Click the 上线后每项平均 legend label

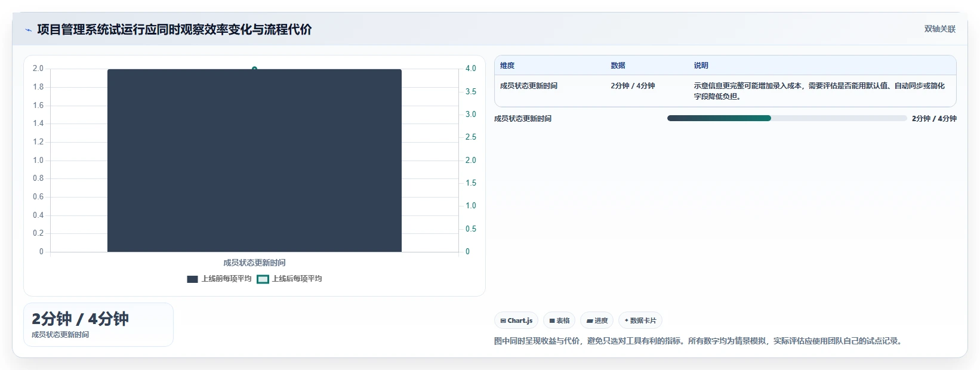click(x=297, y=279)
